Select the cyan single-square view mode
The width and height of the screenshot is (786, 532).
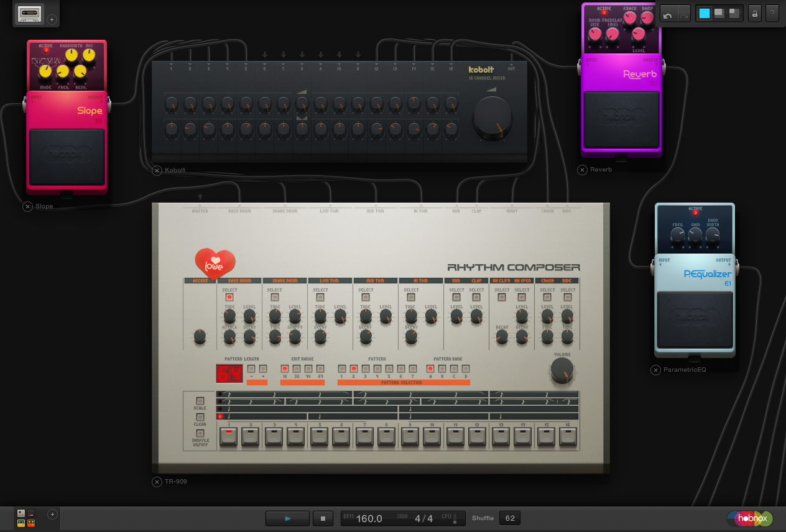pyautogui.click(x=704, y=13)
